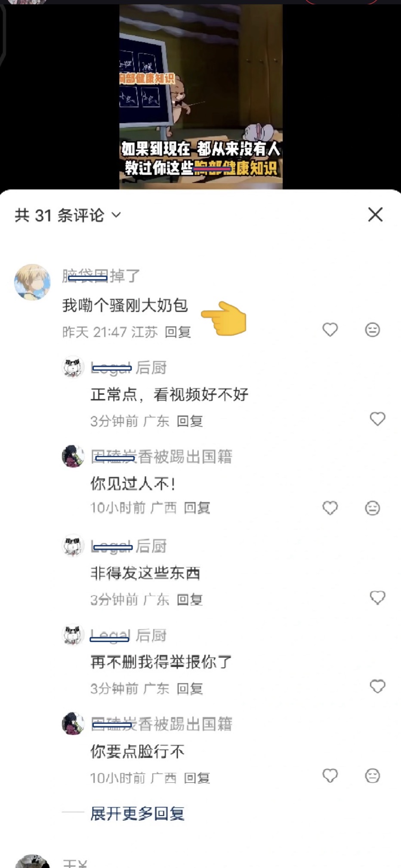The width and height of the screenshot is (401, 868).
Task: Like the comment 正常点，看视频好不好
Action: click(x=377, y=419)
